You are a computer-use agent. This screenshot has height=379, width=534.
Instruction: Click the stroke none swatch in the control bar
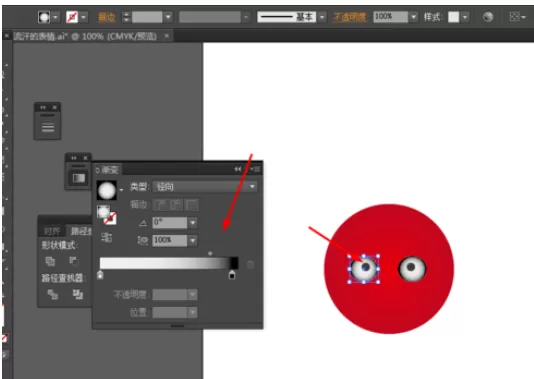tap(72, 17)
